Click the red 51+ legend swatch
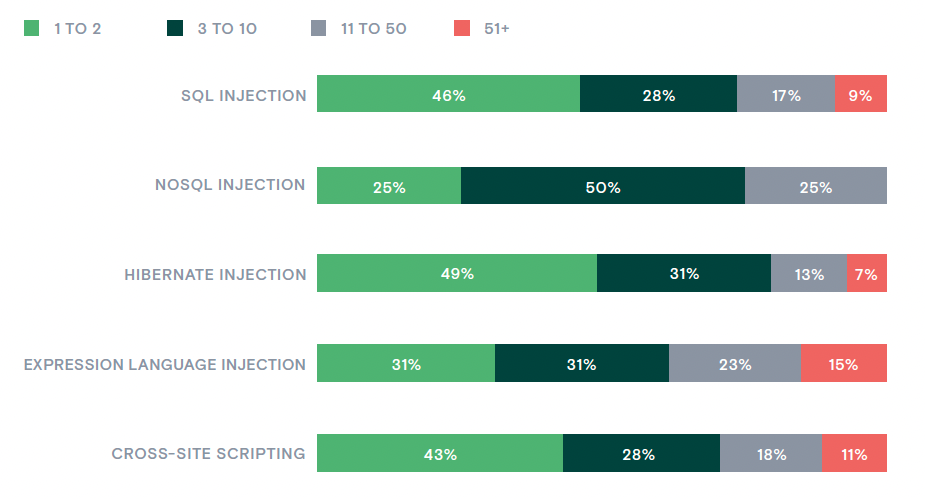 [462, 29]
